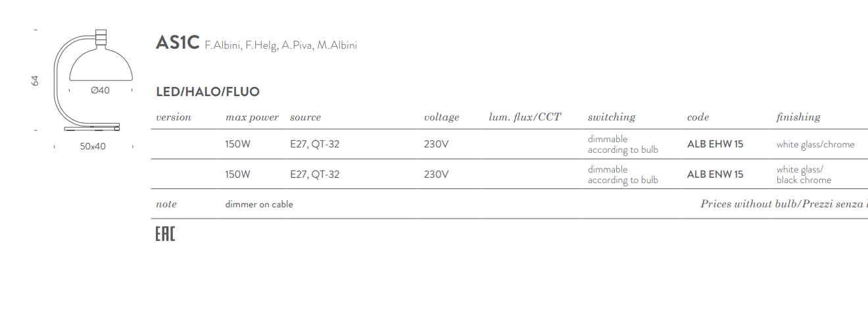Select the ALB EHW 15 product code

tap(715, 144)
